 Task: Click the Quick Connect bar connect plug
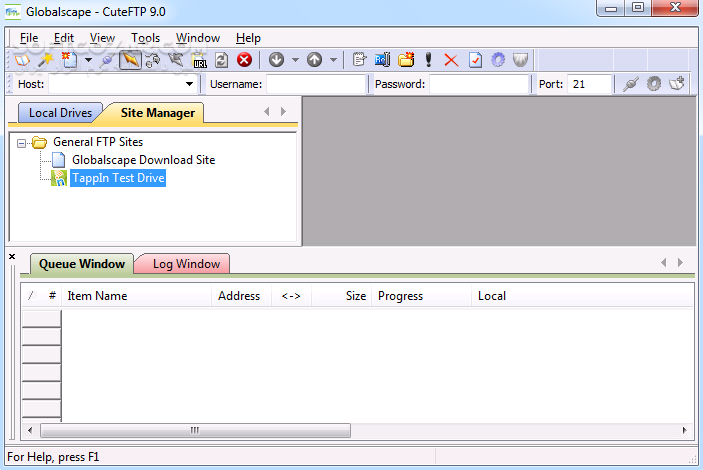click(x=630, y=84)
